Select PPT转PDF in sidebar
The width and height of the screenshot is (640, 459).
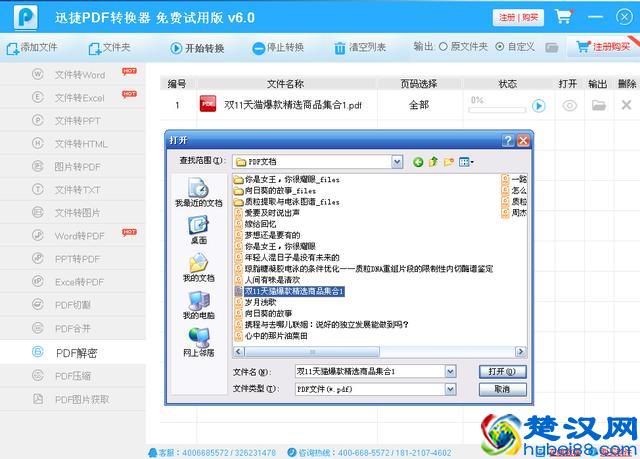pos(73,259)
